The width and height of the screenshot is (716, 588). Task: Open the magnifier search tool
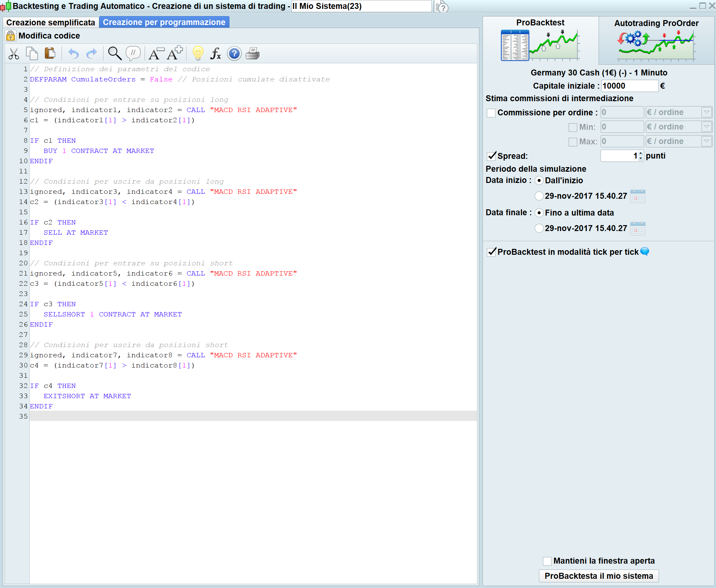click(114, 53)
